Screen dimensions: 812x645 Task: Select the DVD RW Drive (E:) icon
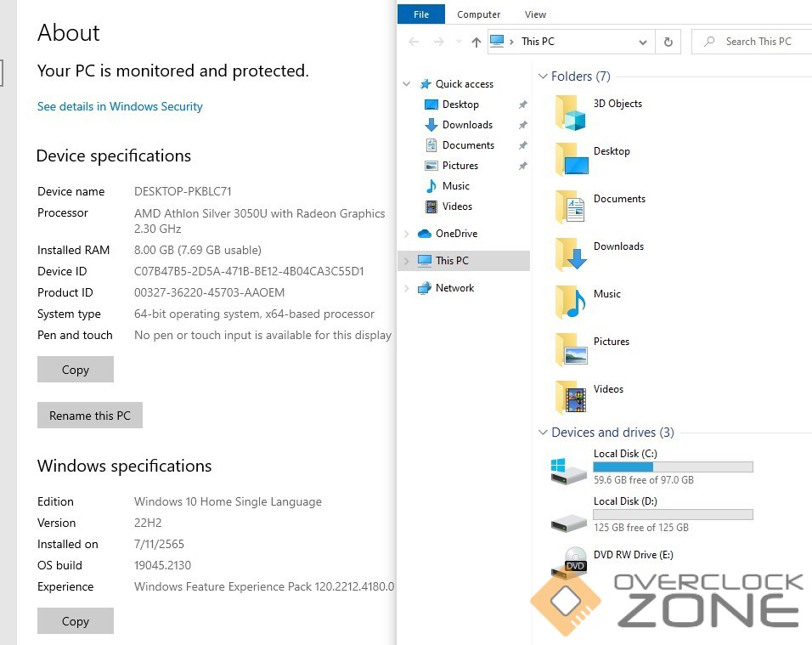[x=568, y=563]
